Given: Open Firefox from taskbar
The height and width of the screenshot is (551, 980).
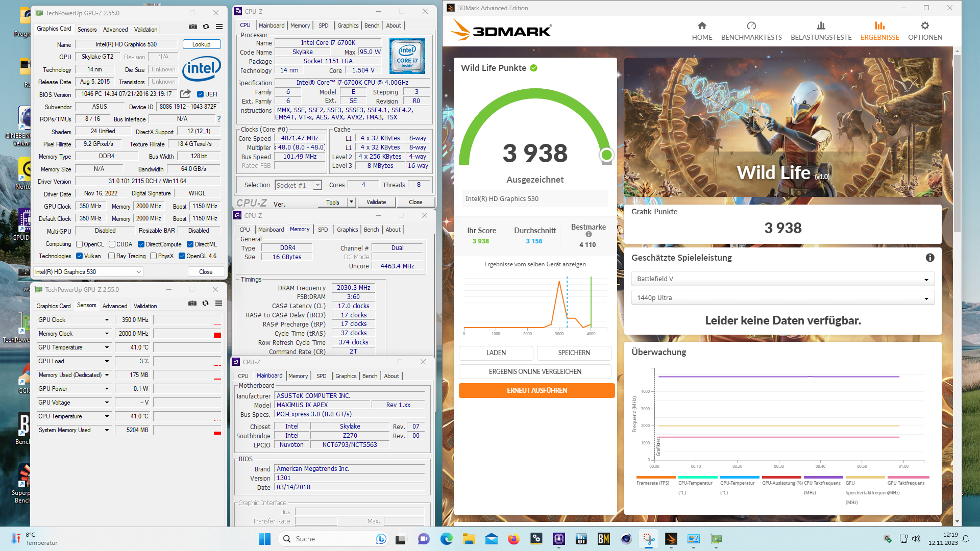Looking at the screenshot, I should pyautogui.click(x=513, y=539).
